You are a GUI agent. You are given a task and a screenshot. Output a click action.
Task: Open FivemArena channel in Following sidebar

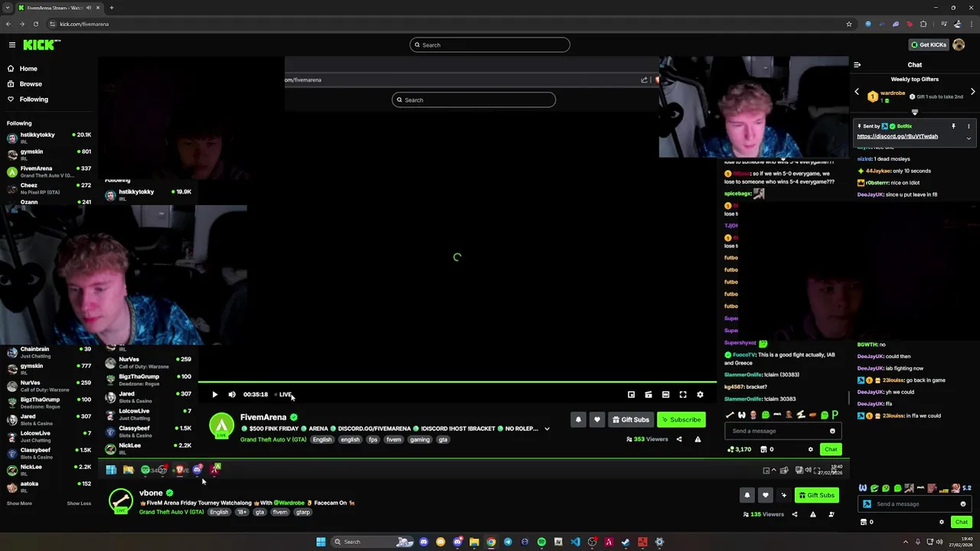click(x=47, y=171)
